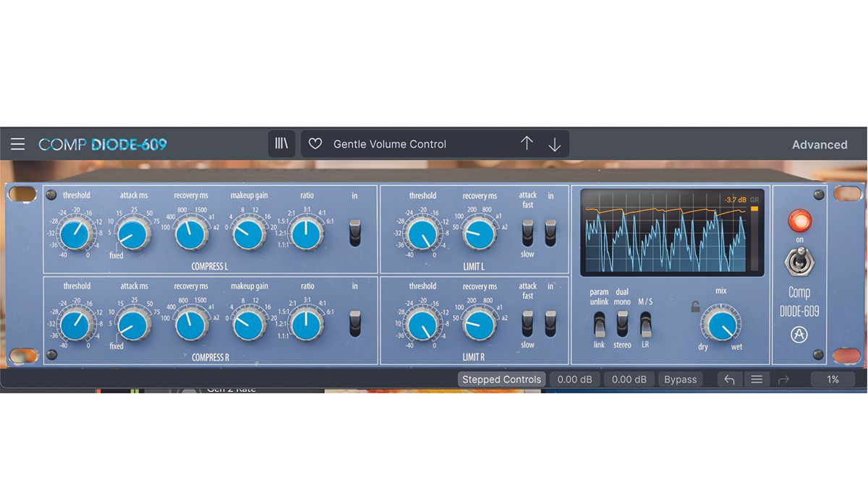The height and width of the screenshot is (488, 868).
Task: Load previous preset with up arrow
Action: [527, 143]
